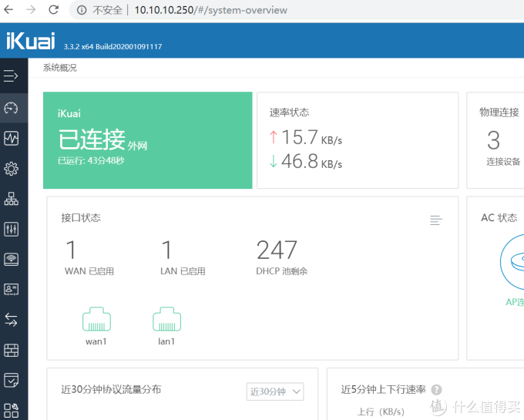Open interface status list menu icon
This screenshot has height=420, width=524.
click(x=436, y=220)
